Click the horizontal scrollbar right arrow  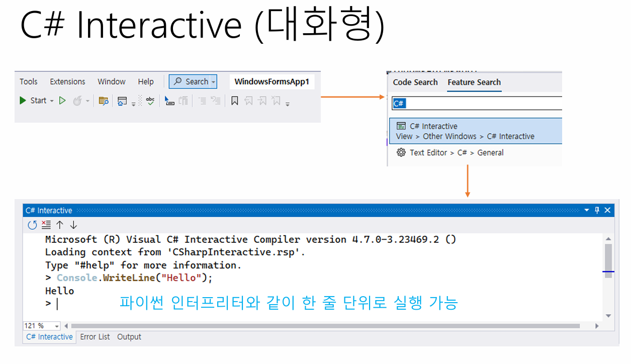(x=597, y=326)
